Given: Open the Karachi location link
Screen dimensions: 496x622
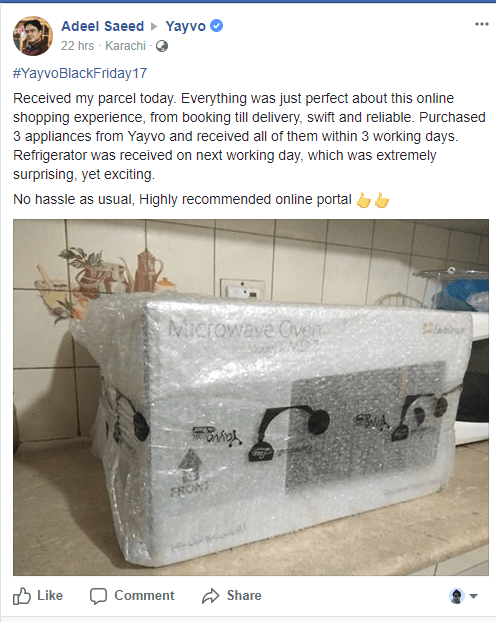Looking at the screenshot, I should click(125, 46).
